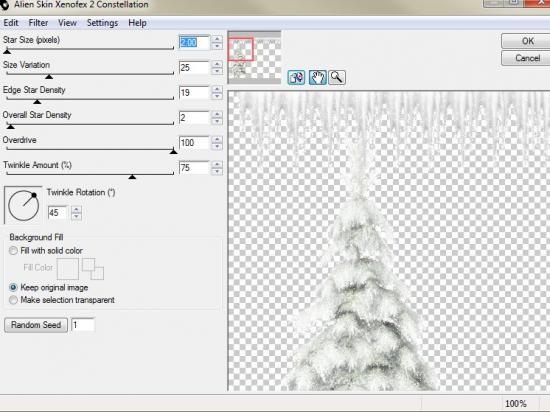Click the navigator thumbnail preview
The width and height of the screenshot is (550, 412).
pyautogui.click(x=254, y=57)
